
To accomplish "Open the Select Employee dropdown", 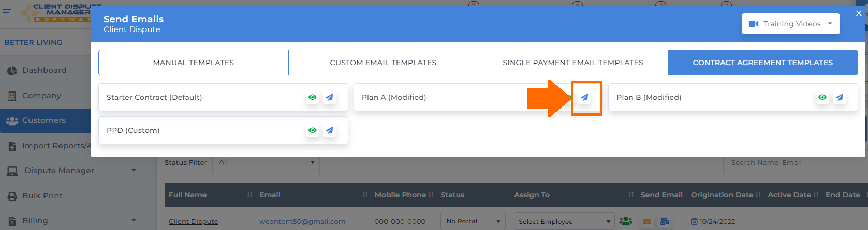I will click(564, 221).
